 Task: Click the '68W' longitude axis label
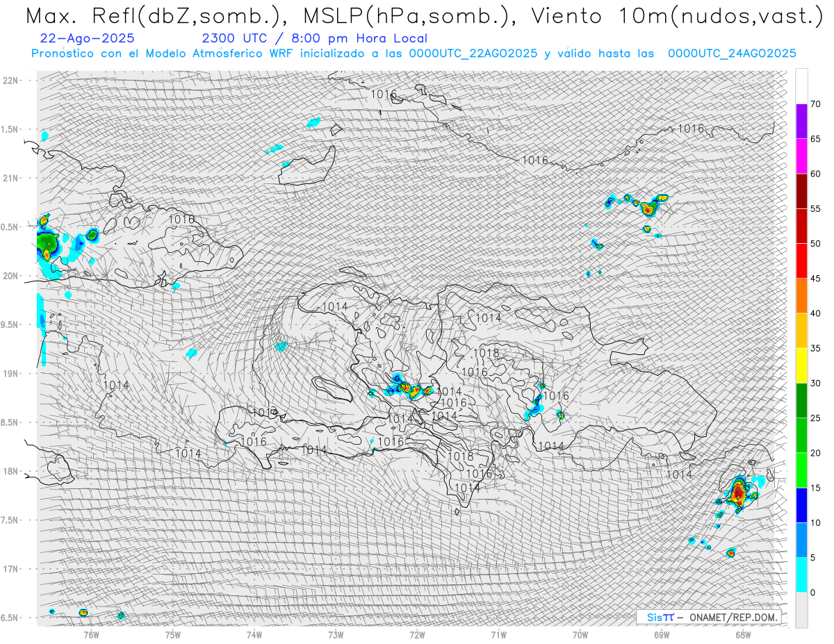tap(743, 634)
